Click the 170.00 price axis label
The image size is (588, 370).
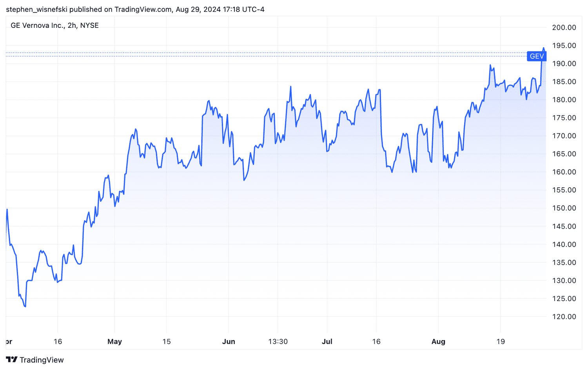click(x=564, y=136)
